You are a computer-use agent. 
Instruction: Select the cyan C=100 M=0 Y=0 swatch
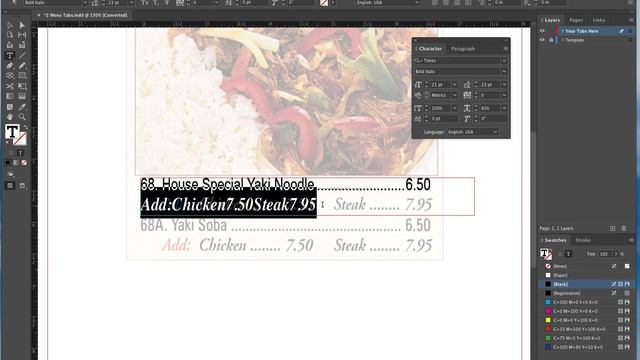[587, 302]
